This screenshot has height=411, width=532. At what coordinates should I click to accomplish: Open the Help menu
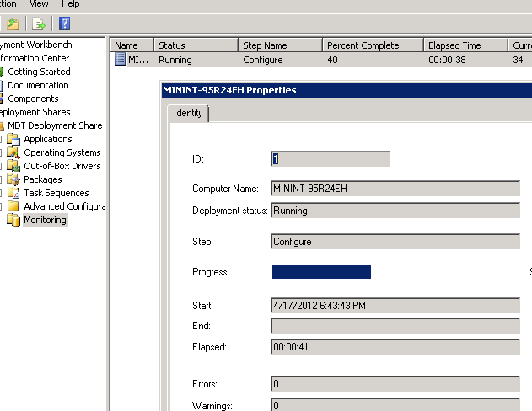tap(71, 3)
